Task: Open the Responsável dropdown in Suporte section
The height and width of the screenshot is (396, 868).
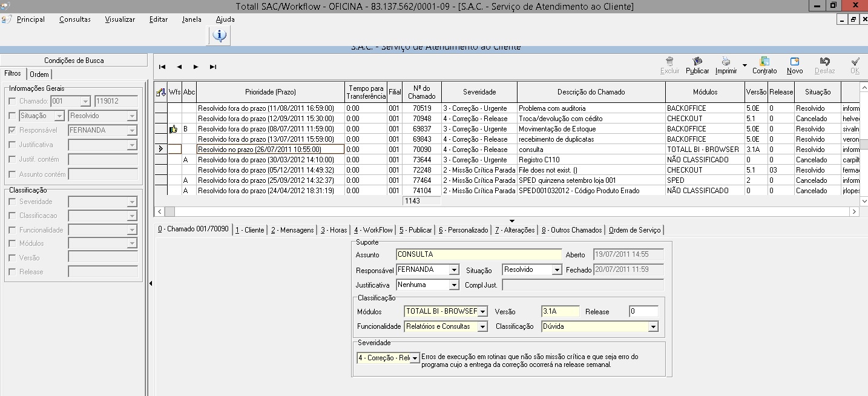Action: (x=454, y=270)
